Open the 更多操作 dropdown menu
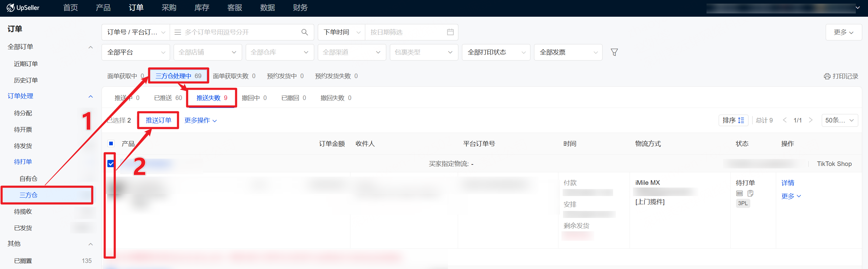 click(200, 121)
